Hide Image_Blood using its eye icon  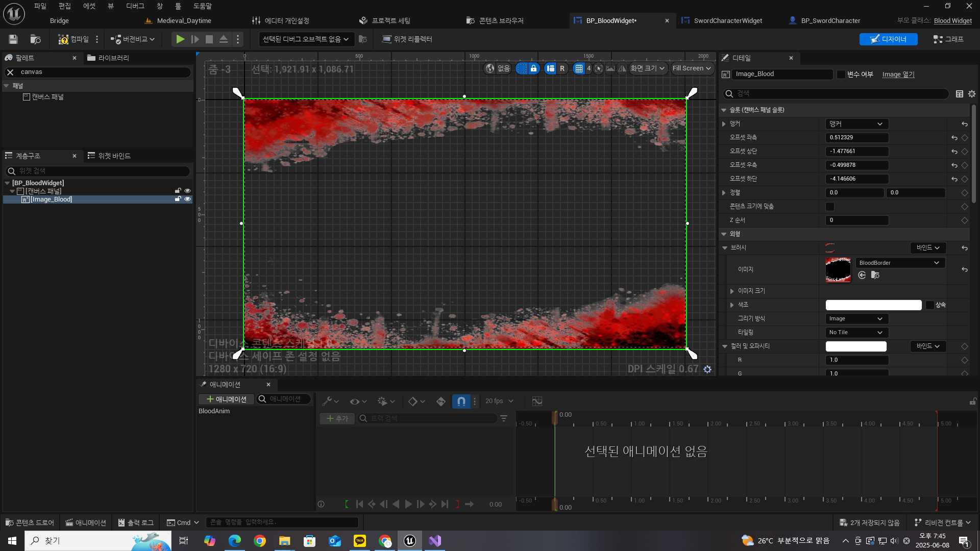tap(187, 199)
